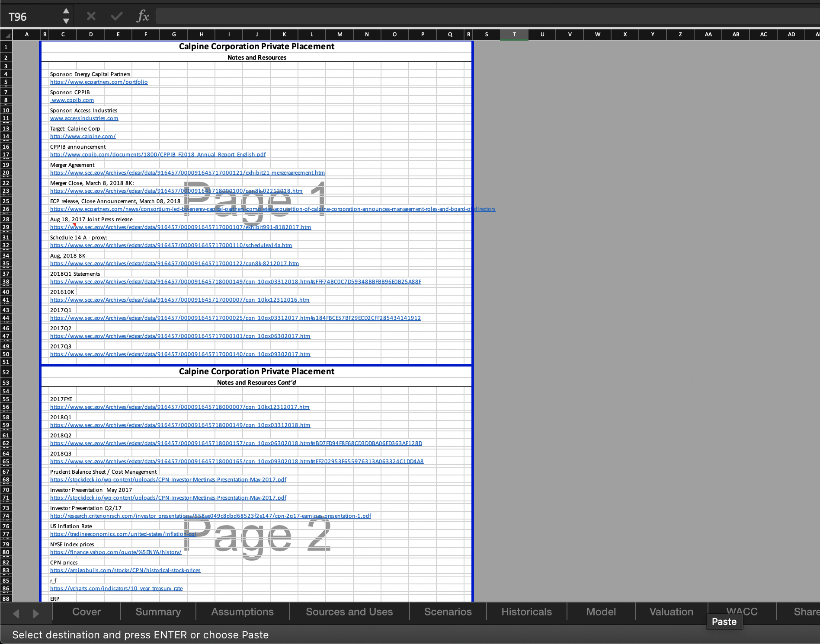The image size is (820, 644).
Task: Open the www.accessindustries.com link
Action: pyautogui.click(x=84, y=118)
